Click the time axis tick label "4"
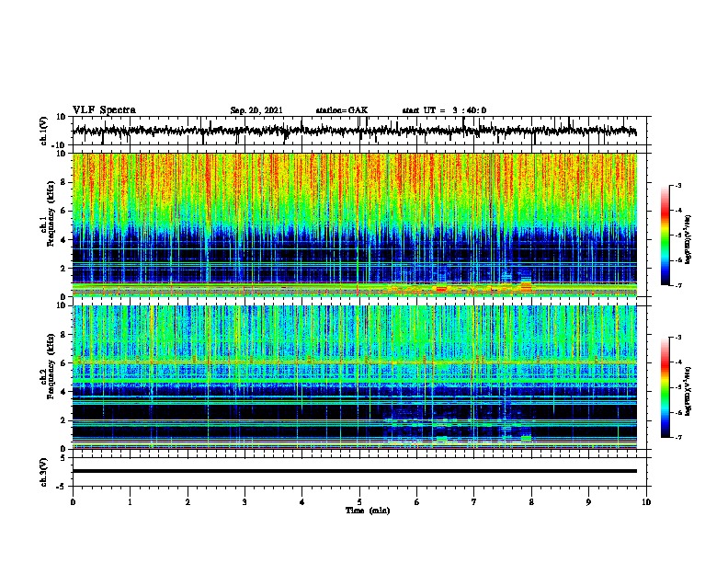This screenshot has height=563, width=728. pyautogui.click(x=302, y=502)
